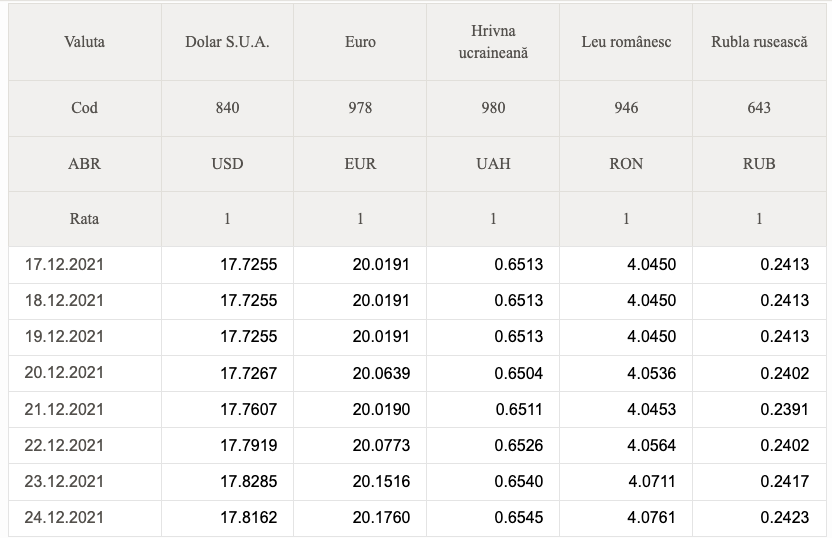The width and height of the screenshot is (832, 538).
Task: Click the EUR abbreviation cell
Action: point(360,163)
